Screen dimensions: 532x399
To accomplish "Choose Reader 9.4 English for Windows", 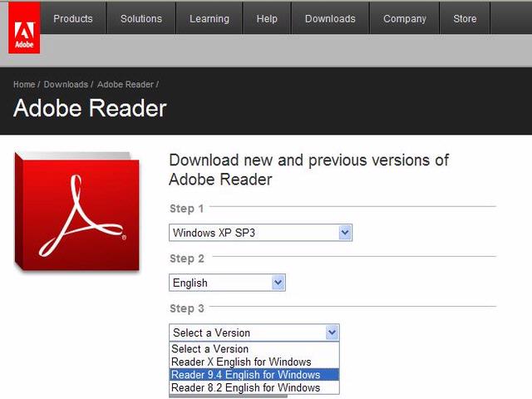I will pyautogui.click(x=254, y=375).
